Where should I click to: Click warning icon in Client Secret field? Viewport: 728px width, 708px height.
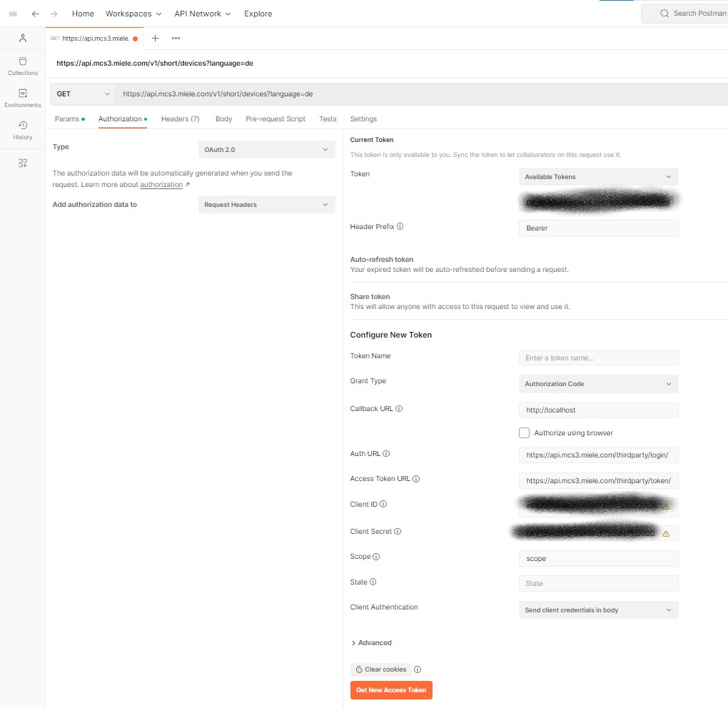666,533
